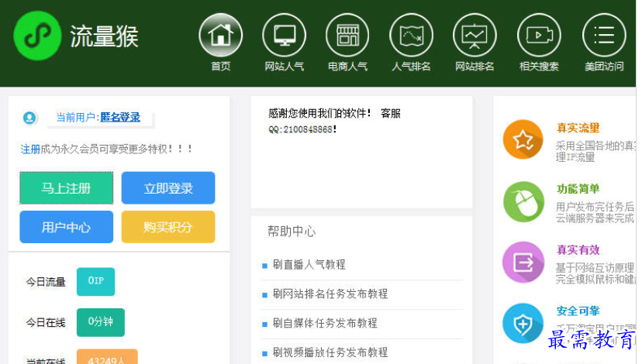Open the 电商人气 shop icon
Screen dimensions: 642x364
pos(347,35)
